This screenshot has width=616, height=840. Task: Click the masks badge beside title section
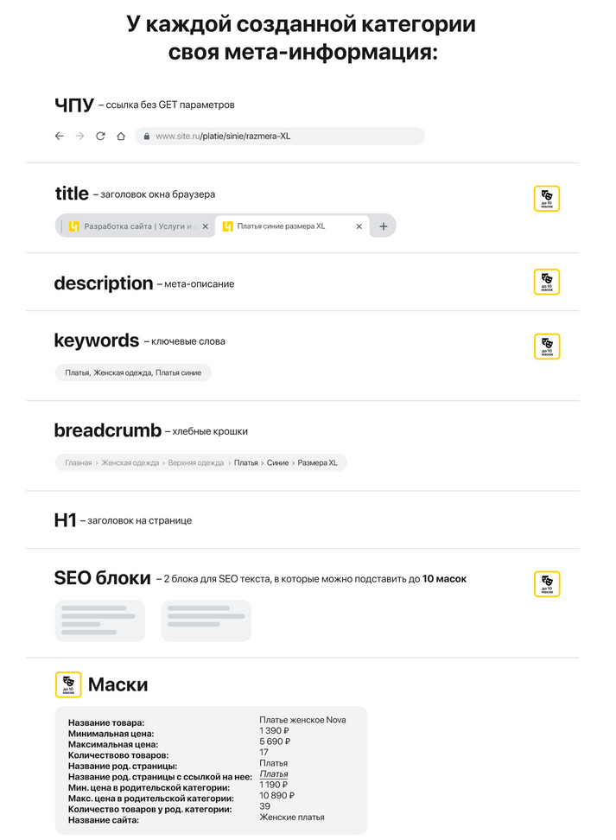click(546, 199)
